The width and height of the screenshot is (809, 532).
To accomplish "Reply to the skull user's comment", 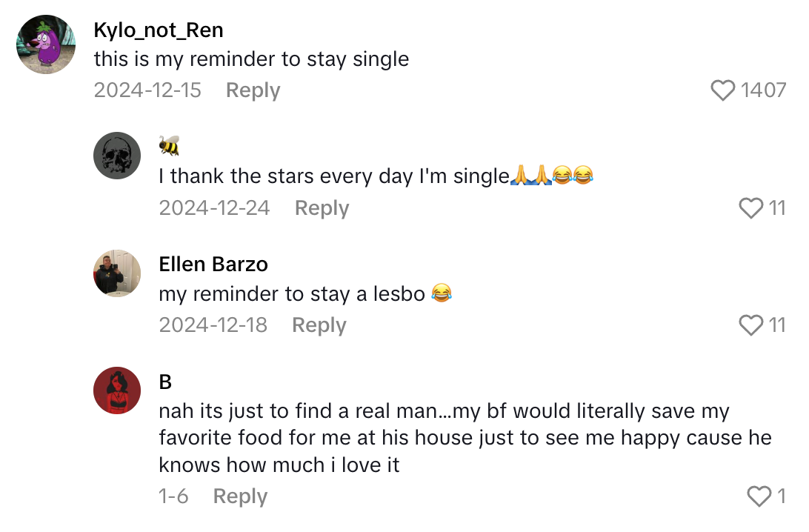I will click(322, 207).
